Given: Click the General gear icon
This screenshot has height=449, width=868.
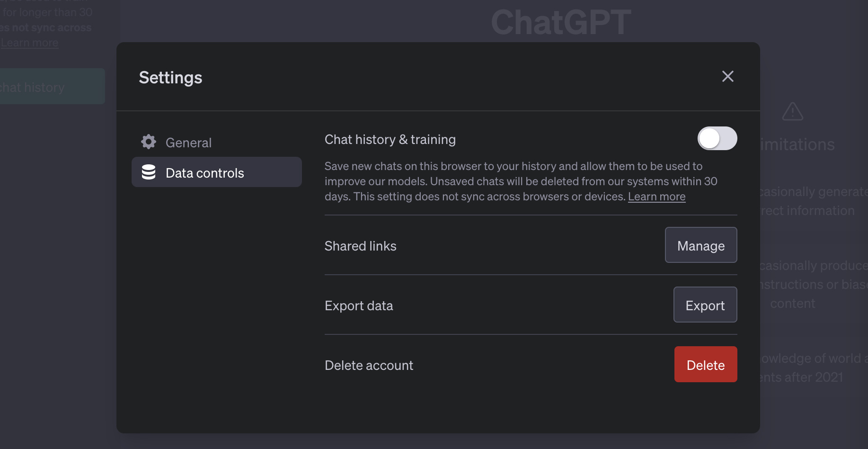Looking at the screenshot, I should click(x=149, y=142).
